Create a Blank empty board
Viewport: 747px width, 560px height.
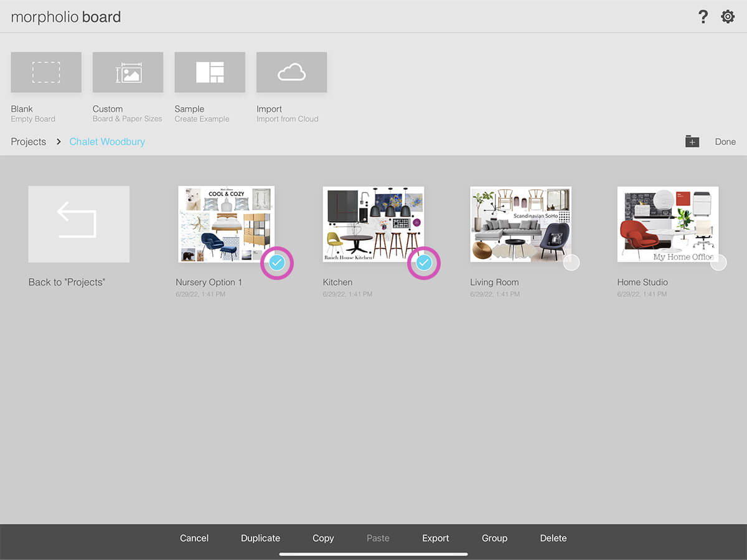[46, 72]
